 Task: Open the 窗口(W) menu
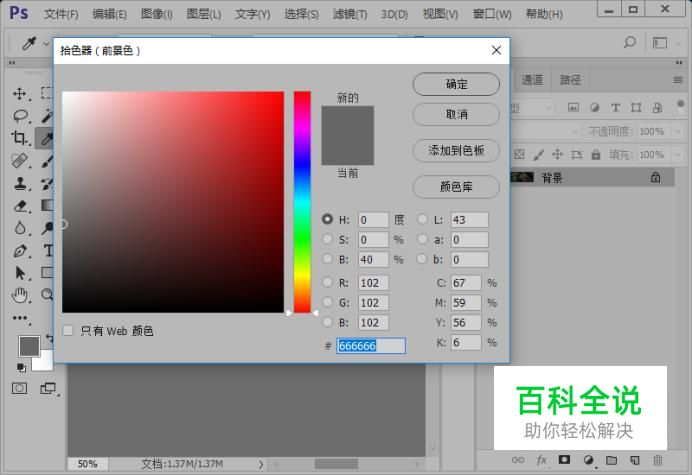point(492,15)
